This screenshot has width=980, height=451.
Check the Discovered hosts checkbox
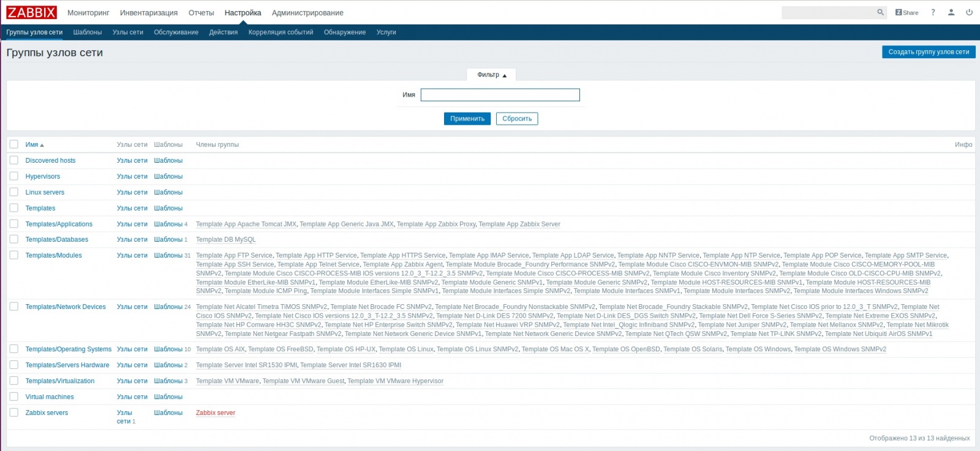[x=14, y=160]
